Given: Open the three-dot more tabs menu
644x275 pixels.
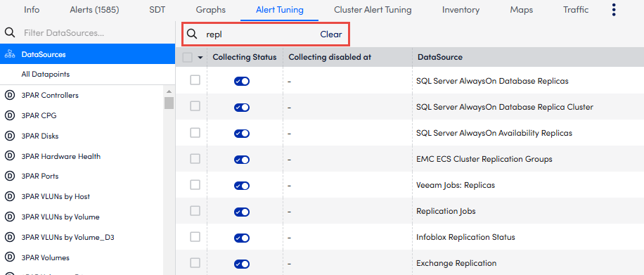Looking at the screenshot, I should [x=614, y=10].
